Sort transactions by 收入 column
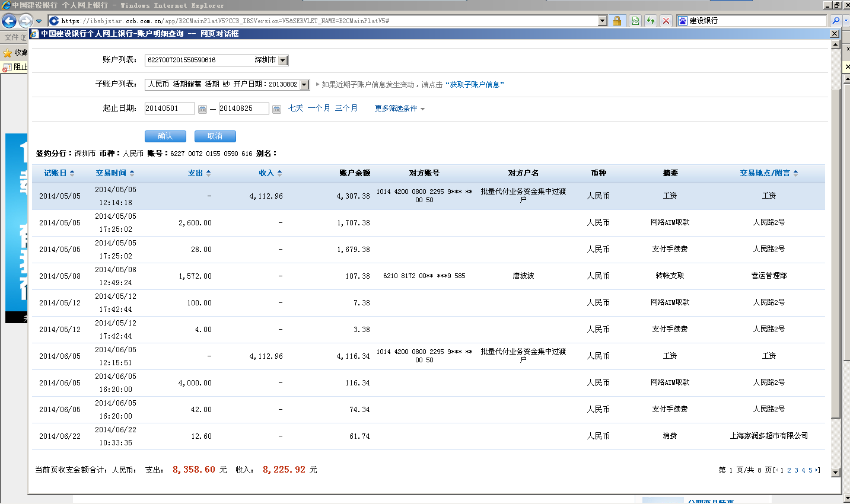The image size is (850, 504). tap(270, 173)
